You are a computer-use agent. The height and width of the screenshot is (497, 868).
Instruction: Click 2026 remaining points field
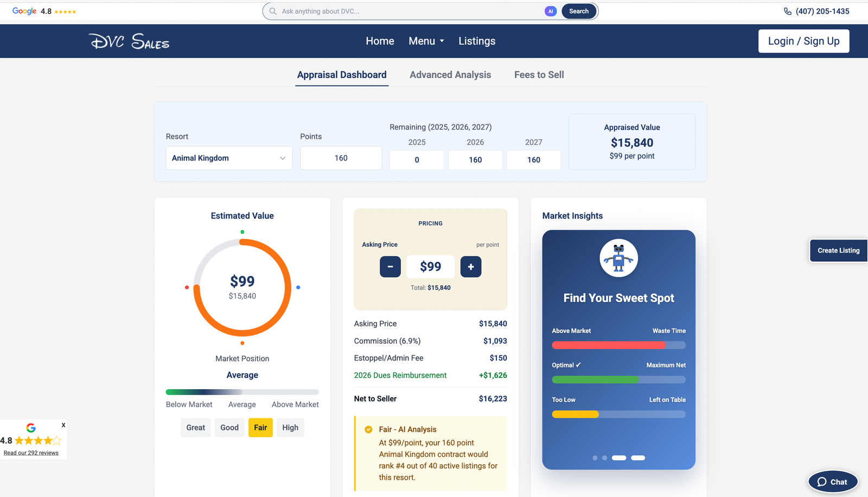pyautogui.click(x=475, y=160)
